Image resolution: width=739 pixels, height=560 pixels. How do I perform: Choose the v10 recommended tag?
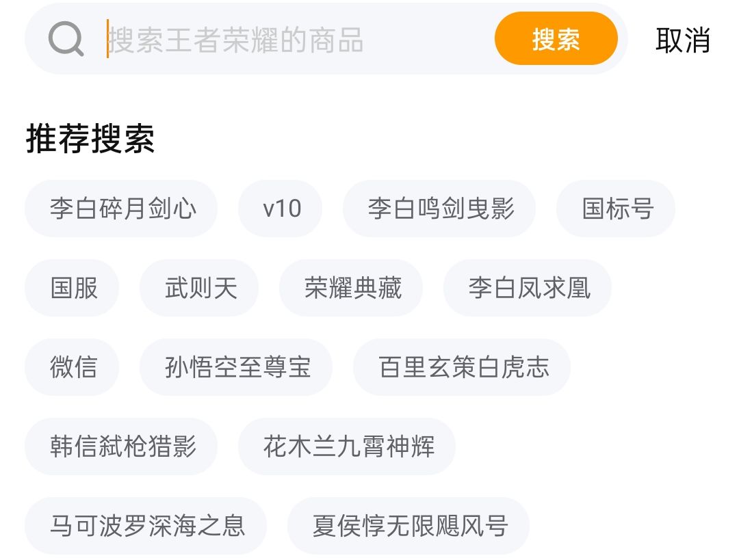click(281, 209)
